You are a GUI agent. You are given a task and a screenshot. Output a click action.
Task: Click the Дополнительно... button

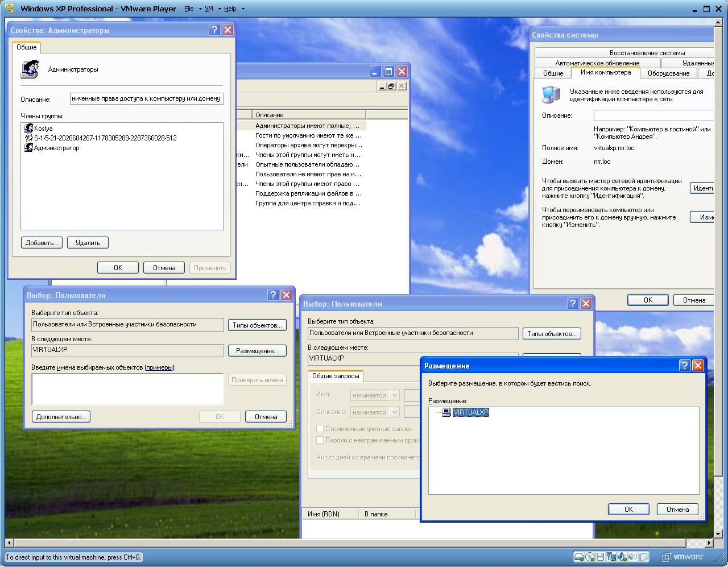pos(61,416)
